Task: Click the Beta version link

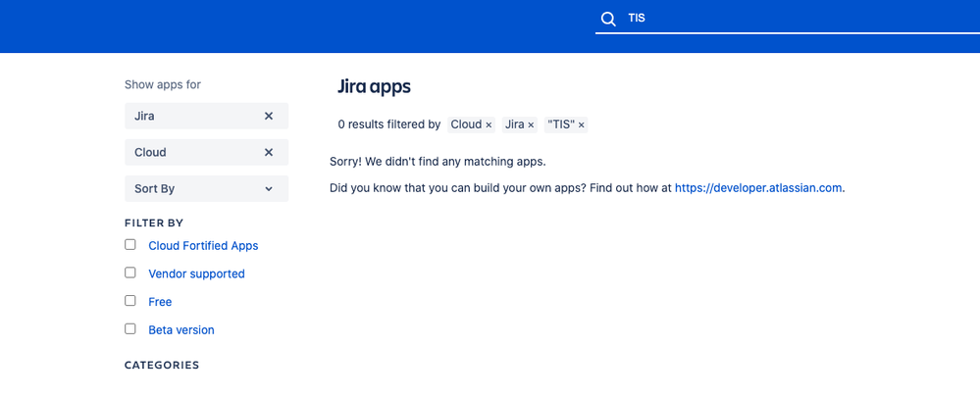Action: click(181, 330)
